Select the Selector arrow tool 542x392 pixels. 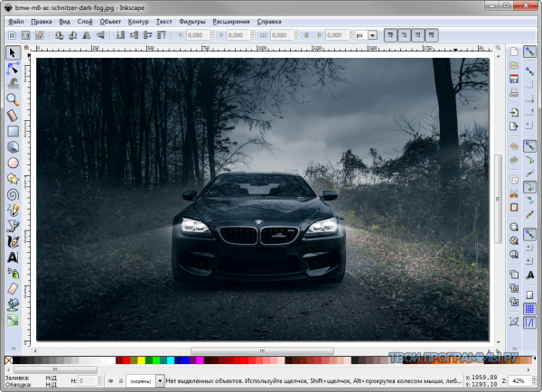(x=13, y=52)
